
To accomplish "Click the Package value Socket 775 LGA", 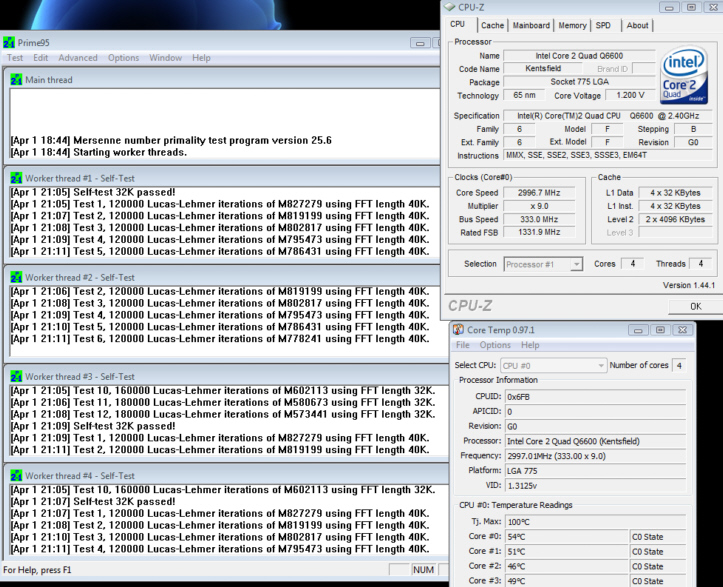I will click(579, 82).
